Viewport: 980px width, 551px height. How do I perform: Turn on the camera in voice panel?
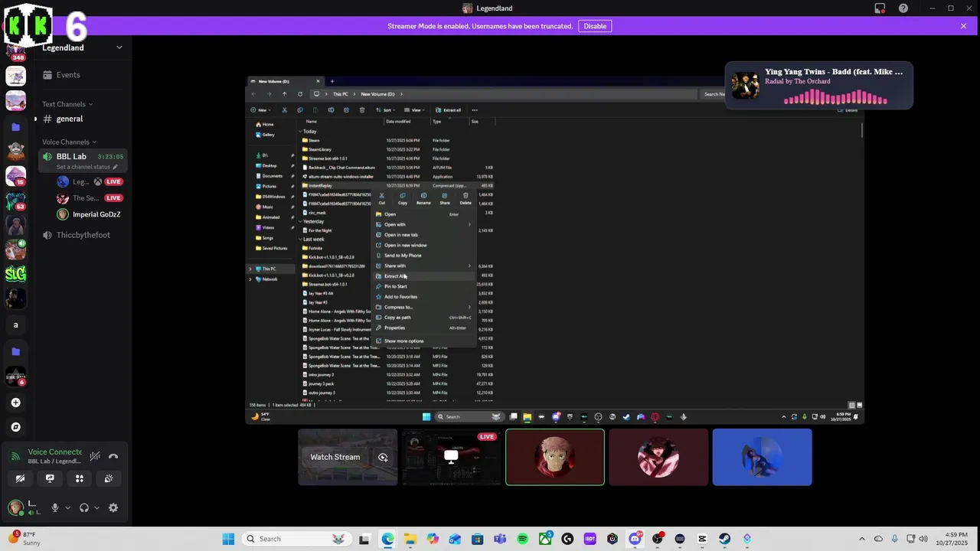click(21, 478)
